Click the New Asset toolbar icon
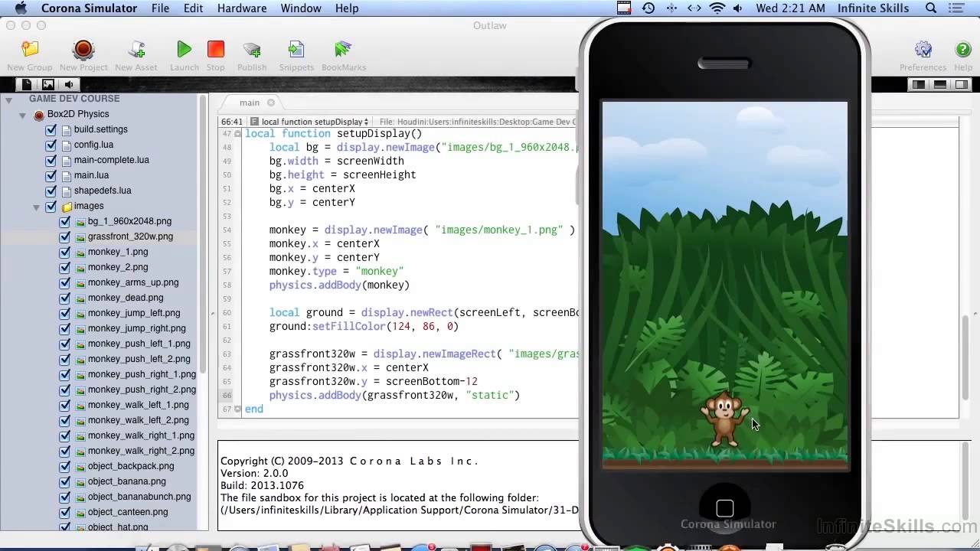 point(136,51)
